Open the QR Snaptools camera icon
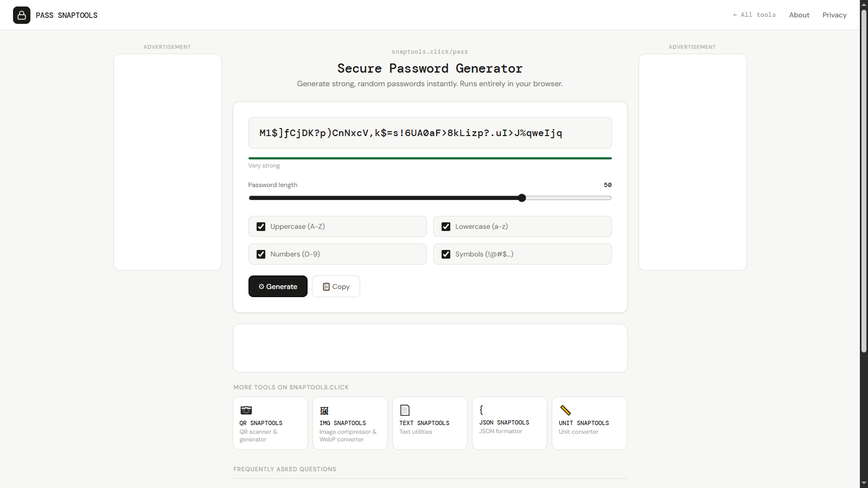Viewport: 868px width, 488px height. pyautogui.click(x=246, y=410)
